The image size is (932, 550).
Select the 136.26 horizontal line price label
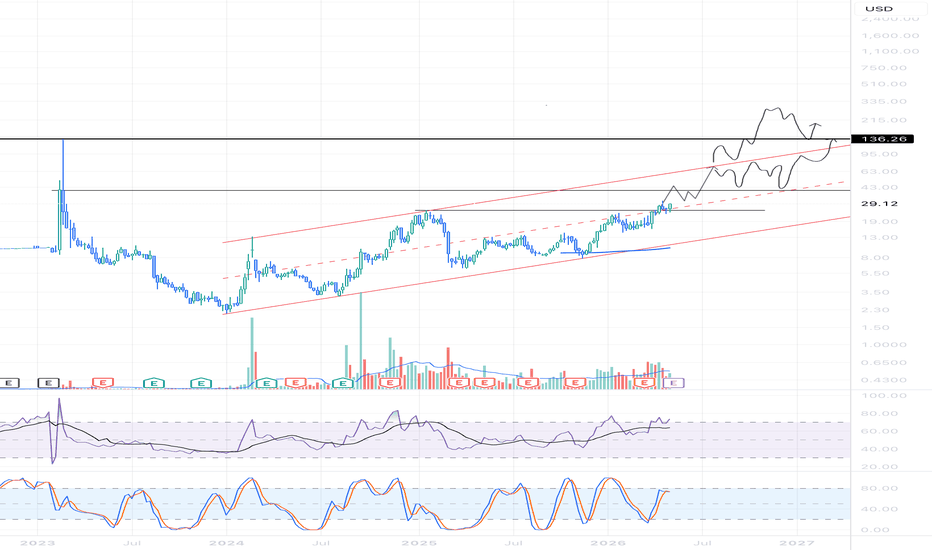pyautogui.click(x=882, y=139)
